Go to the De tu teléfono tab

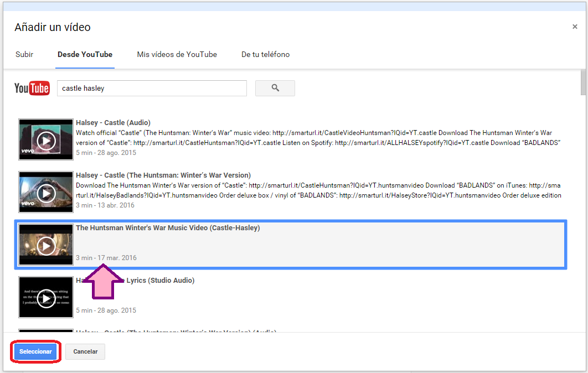click(266, 54)
